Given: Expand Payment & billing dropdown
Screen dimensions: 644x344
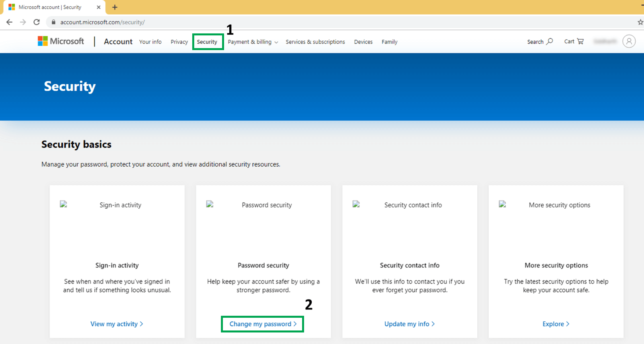Looking at the screenshot, I should (253, 42).
